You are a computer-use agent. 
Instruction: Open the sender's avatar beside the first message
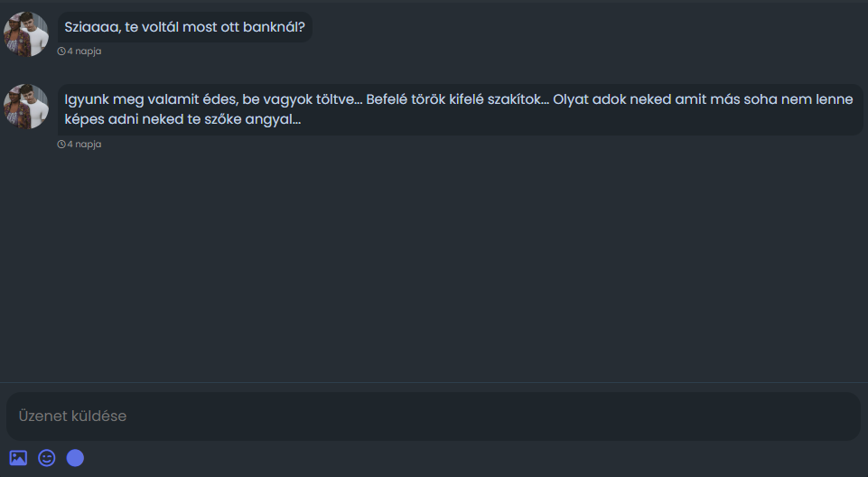[x=26, y=34]
